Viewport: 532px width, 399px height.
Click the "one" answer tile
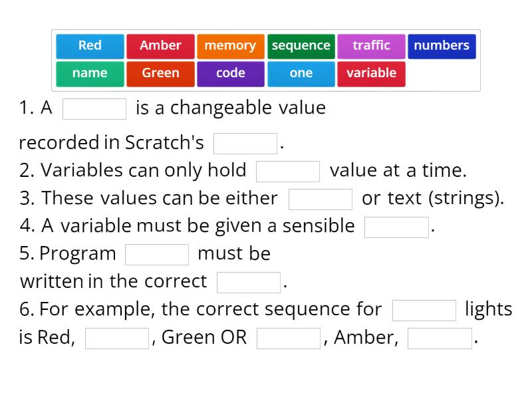[301, 74]
